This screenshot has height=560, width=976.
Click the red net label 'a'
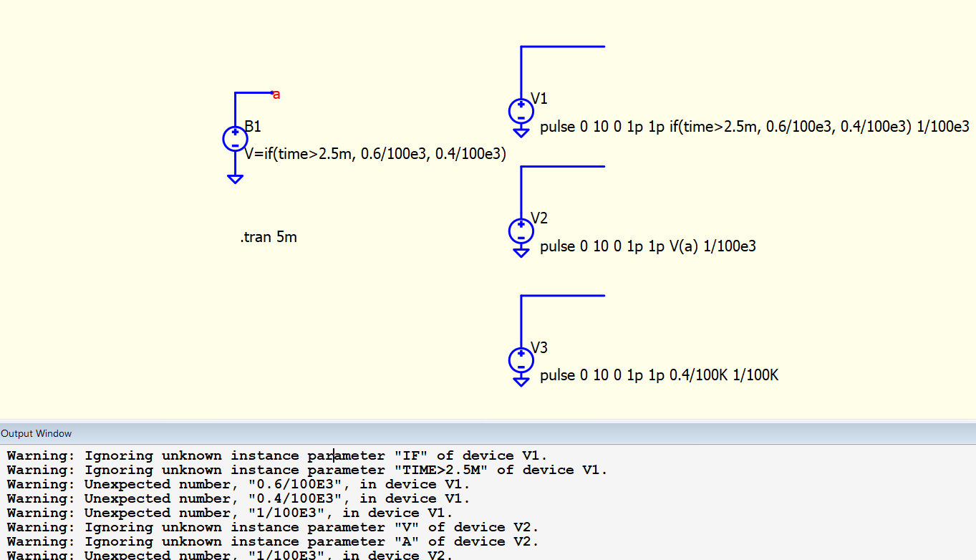click(276, 95)
